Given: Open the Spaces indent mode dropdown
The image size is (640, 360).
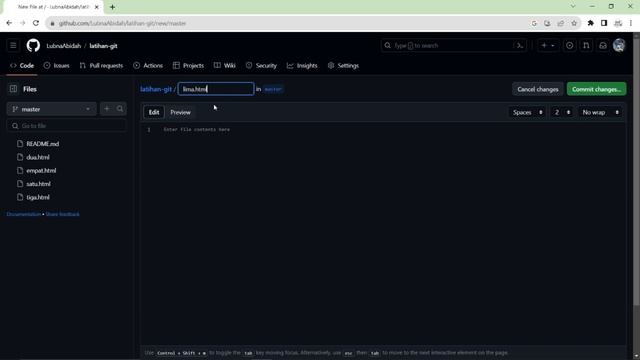Looking at the screenshot, I should [527, 112].
